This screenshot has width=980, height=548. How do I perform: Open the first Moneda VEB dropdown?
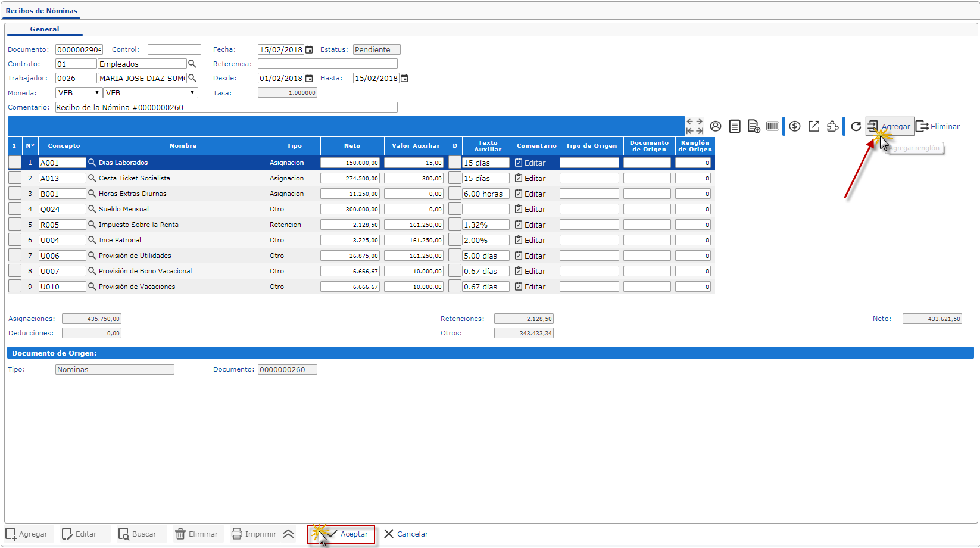coord(79,93)
